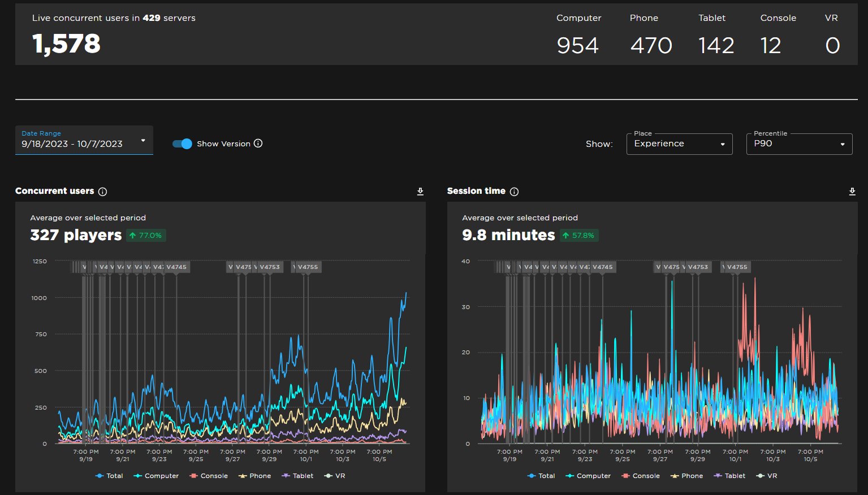Click the Concurrent users heading

pyautogui.click(x=55, y=191)
